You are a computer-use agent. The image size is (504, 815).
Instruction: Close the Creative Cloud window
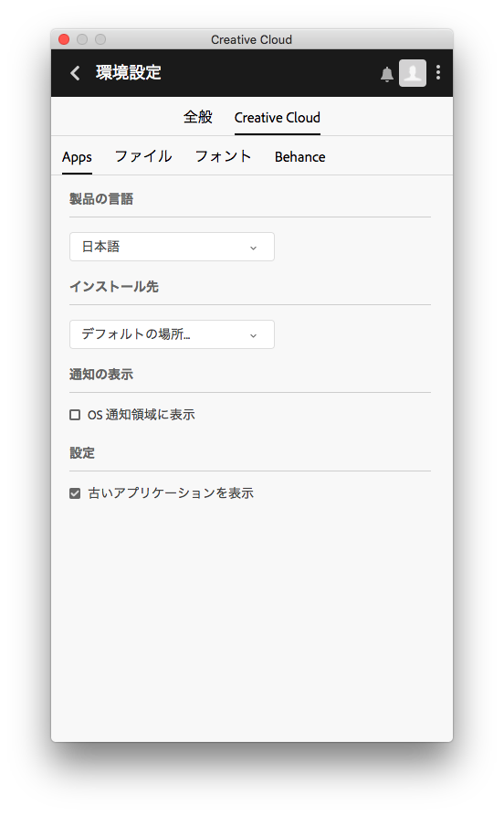pyautogui.click(x=64, y=39)
